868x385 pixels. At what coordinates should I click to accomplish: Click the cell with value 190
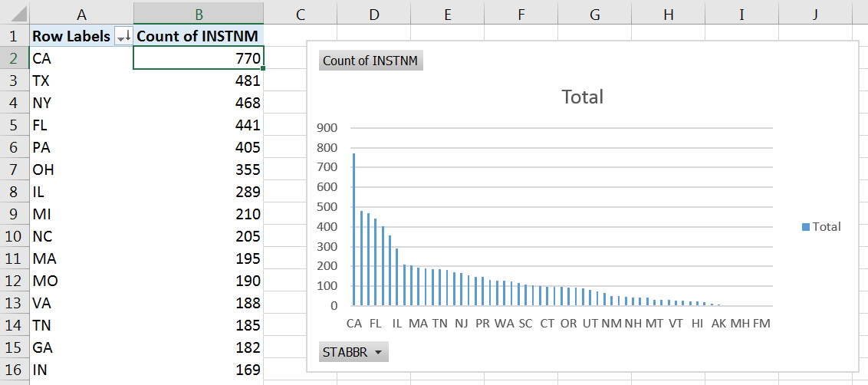(198, 281)
